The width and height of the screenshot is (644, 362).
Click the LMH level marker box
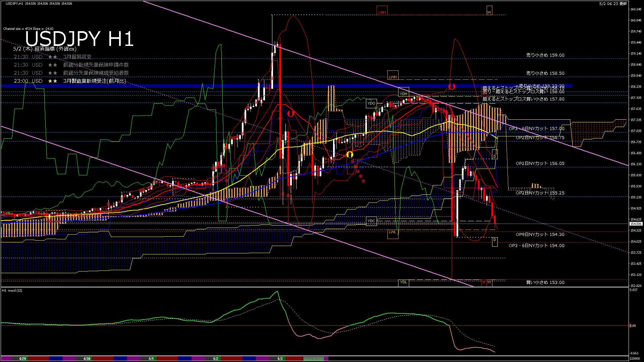click(x=382, y=10)
